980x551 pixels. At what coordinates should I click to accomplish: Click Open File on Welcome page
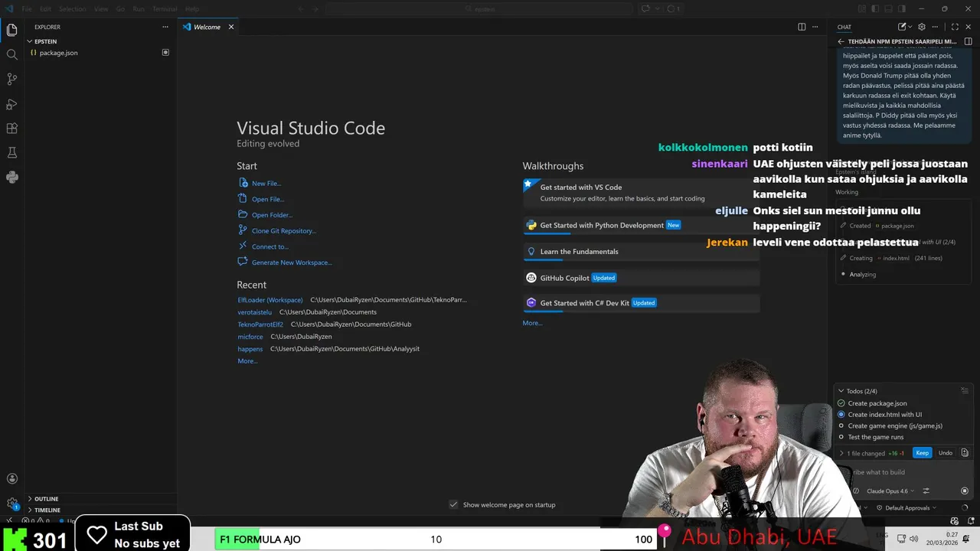coord(261,199)
